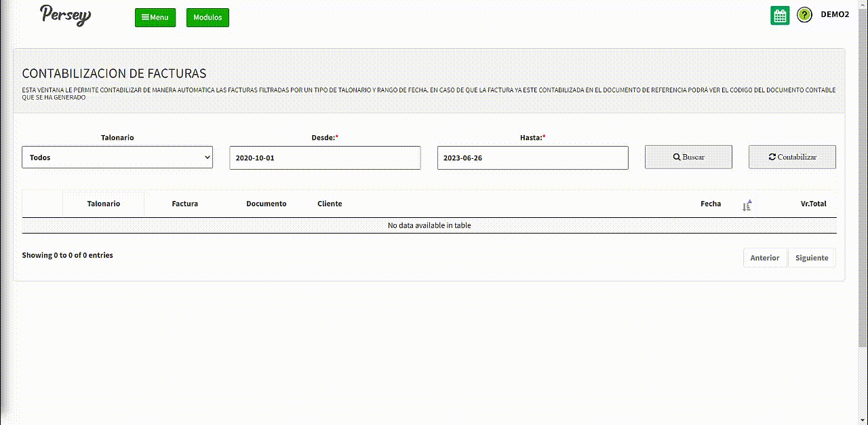Sort by the Documento column header
868x425 pixels.
[x=266, y=204]
